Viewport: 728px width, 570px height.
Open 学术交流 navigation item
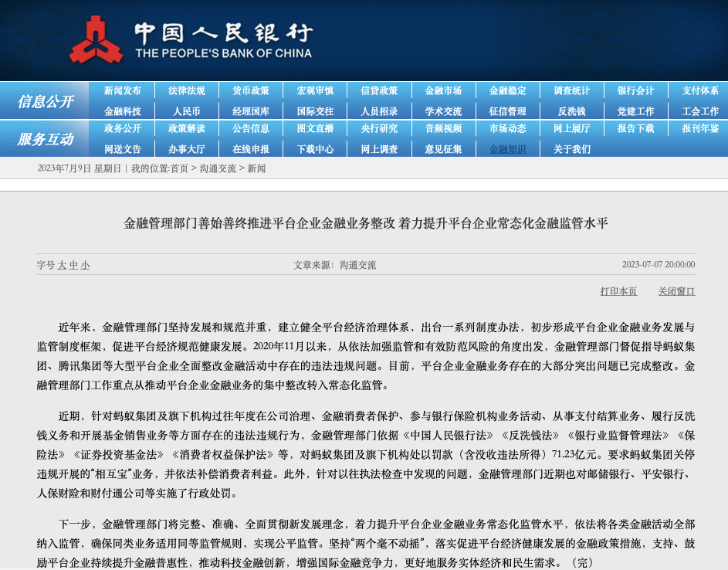(x=443, y=111)
